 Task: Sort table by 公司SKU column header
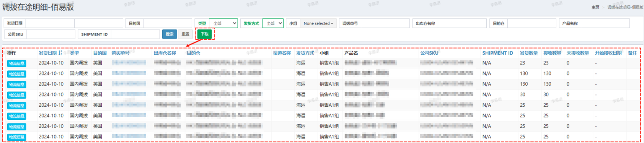[429, 53]
